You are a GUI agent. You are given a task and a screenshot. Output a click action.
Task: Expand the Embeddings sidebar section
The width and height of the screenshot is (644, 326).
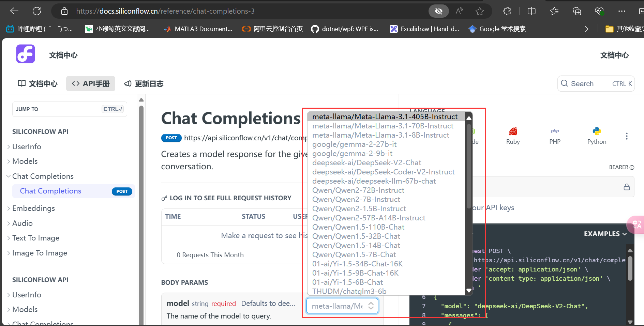coord(33,208)
